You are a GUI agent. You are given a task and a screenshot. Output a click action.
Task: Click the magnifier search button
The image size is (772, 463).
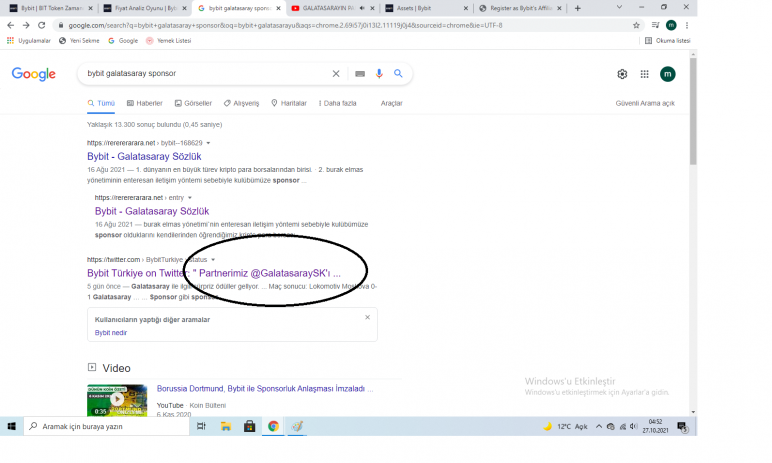[398, 73]
